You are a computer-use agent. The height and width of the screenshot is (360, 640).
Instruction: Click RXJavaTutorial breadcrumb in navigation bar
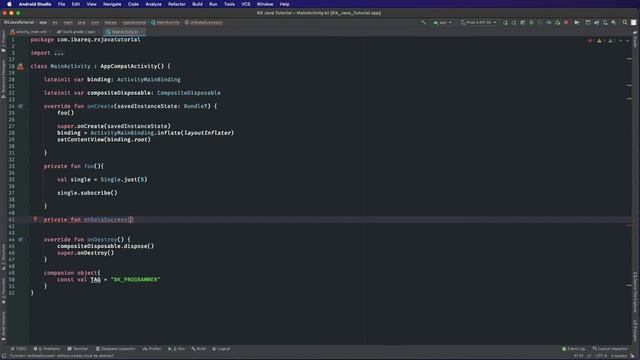click(19, 22)
